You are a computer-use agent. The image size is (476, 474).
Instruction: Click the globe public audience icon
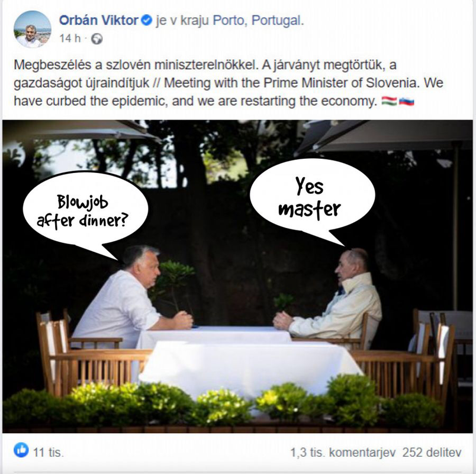97,39
